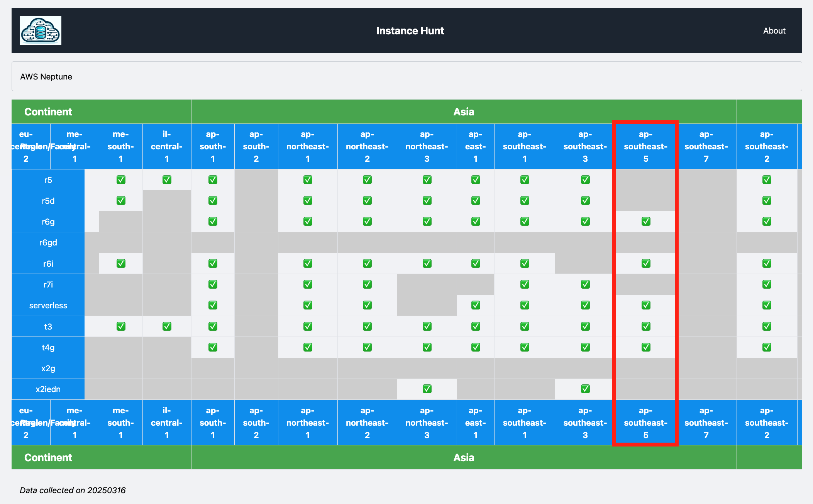The height and width of the screenshot is (504, 813).
Task: Click r5d checkmark under ap-southeast-2
Action: [x=767, y=201]
